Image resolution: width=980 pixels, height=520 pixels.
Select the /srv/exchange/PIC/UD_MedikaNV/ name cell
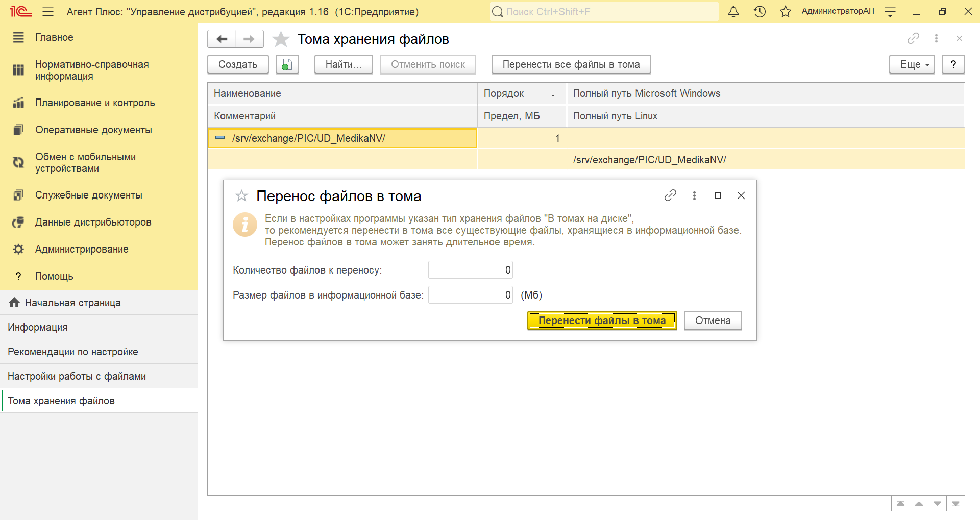click(x=342, y=138)
